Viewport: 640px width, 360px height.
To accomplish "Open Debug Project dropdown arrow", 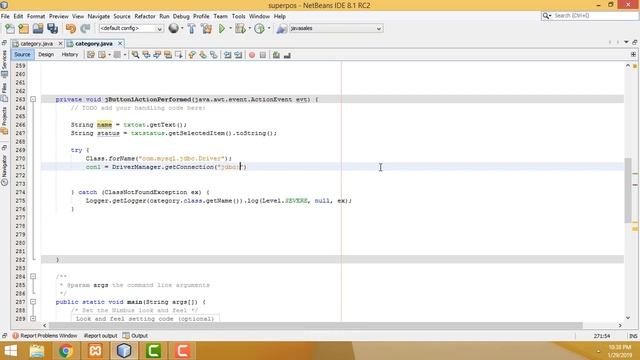I will click(249, 29).
